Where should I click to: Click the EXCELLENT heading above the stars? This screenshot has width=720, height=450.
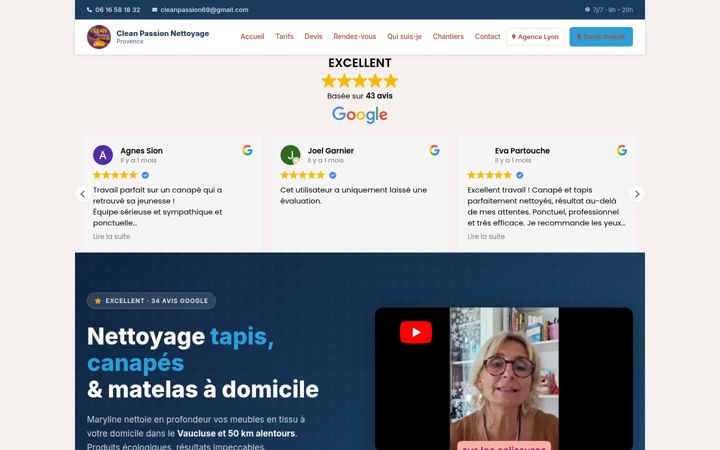[360, 63]
